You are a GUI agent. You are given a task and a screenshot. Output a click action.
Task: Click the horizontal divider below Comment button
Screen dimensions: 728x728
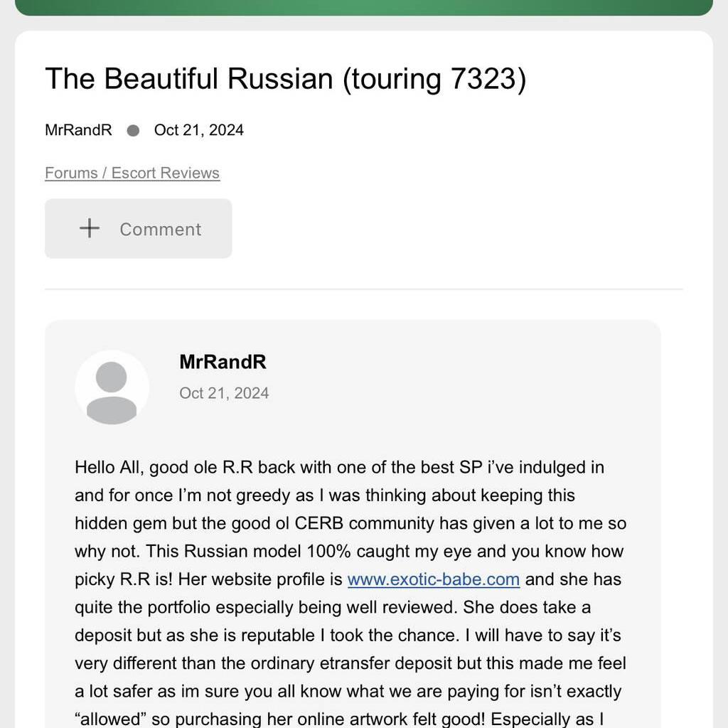(364, 289)
